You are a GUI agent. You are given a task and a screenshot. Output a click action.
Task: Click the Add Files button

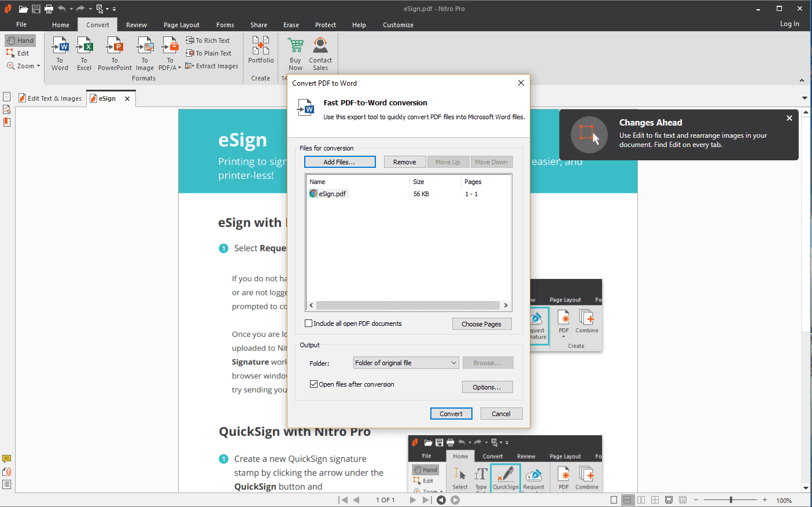(x=339, y=162)
